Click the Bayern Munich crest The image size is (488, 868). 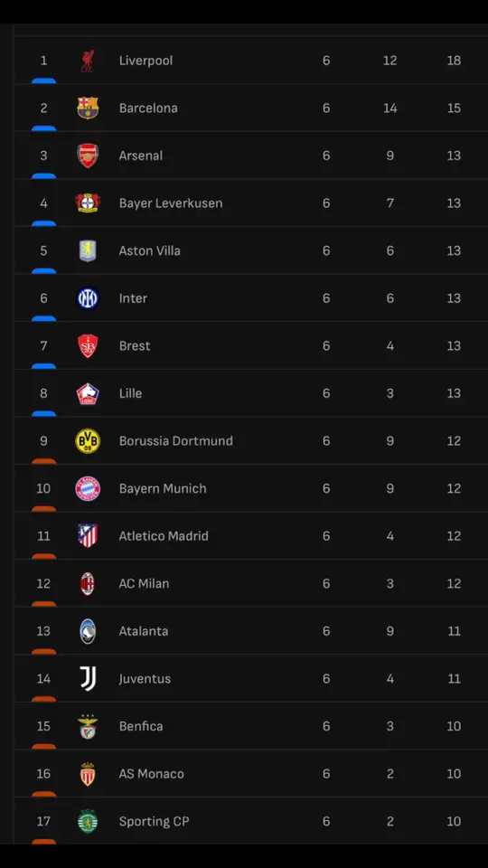88,489
